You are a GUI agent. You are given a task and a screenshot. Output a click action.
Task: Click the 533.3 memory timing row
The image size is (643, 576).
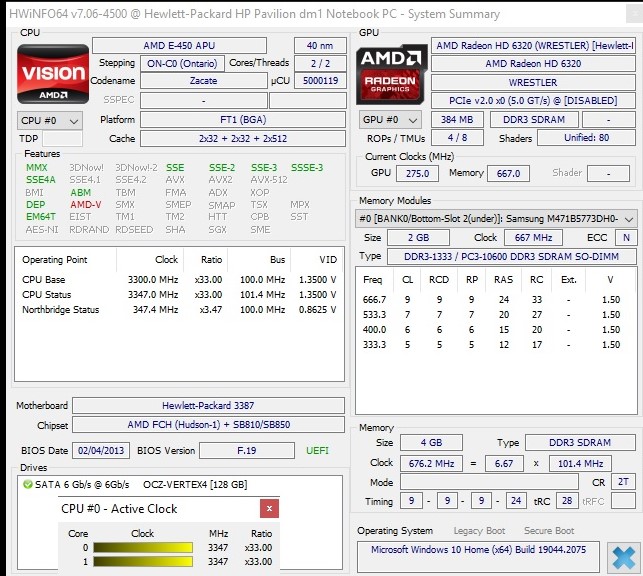495,315
